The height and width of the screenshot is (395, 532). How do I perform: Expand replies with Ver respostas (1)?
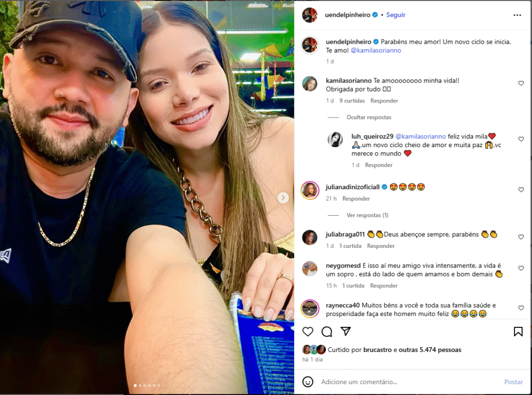[x=367, y=215]
